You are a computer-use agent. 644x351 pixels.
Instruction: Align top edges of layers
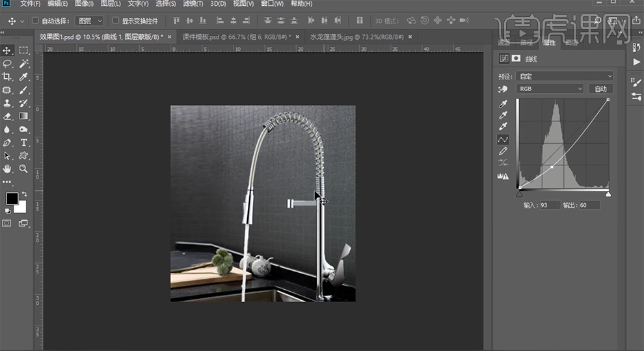(x=176, y=21)
